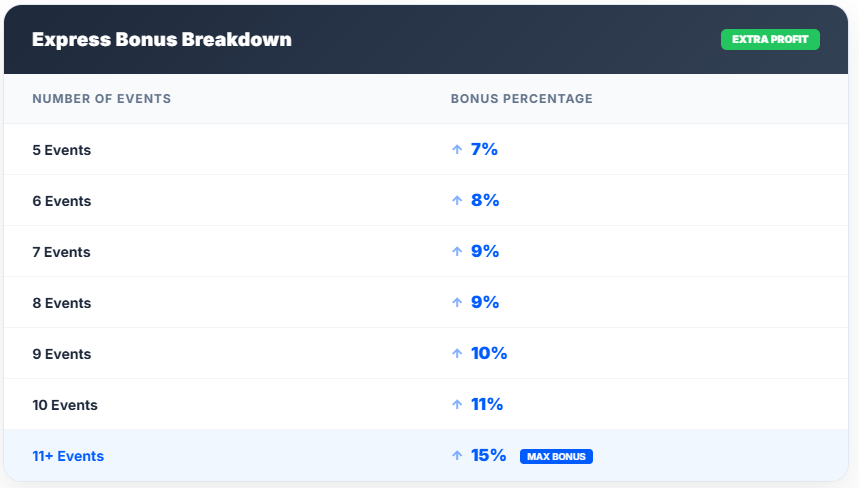Click the up arrow beside 10% bonus
Image resolution: width=859 pixels, height=488 pixels.
tap(457, 354)
